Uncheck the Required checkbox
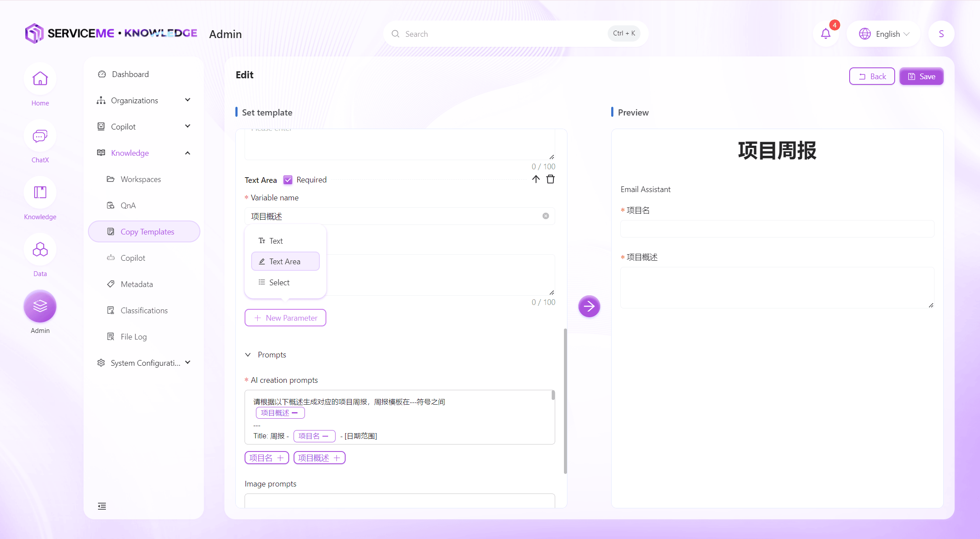Screen dimensions: 980x539 tap(288, 180)
